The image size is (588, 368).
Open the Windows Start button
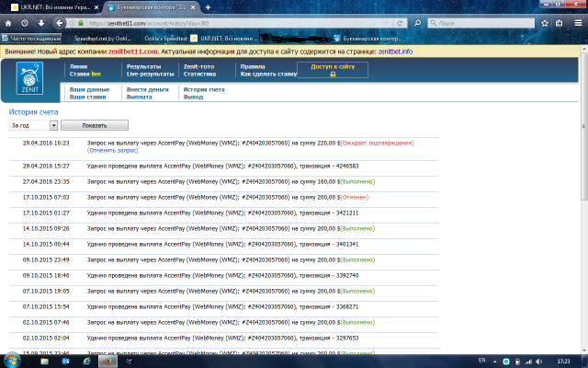click(12, 362)
